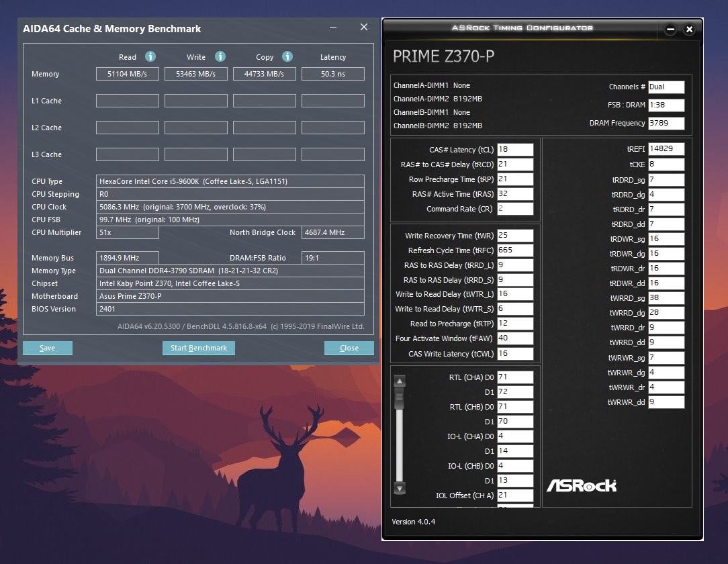Minimize the ASRock Timing Configurator window
The height and width of the screenshot is (564, 728).
[670, 30]
